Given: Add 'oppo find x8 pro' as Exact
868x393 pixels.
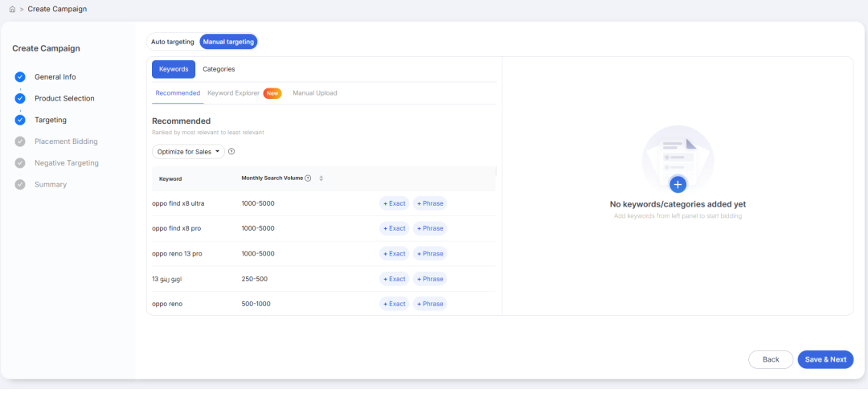Looking at the screenshot, I should point(394,228).
